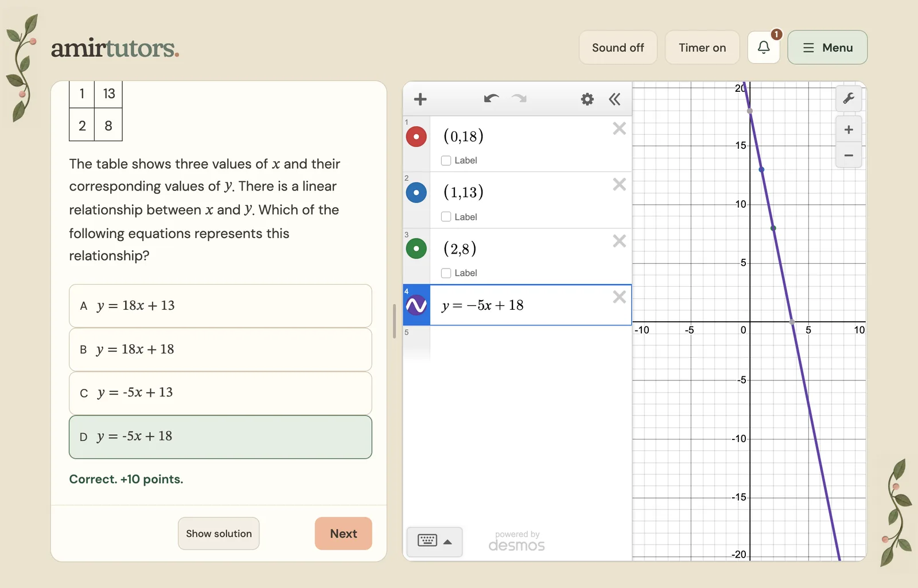Choose answer C y = -5x + 13
Image resolution: width=918 pixels, height=588 pixels.
click(220, 393)
